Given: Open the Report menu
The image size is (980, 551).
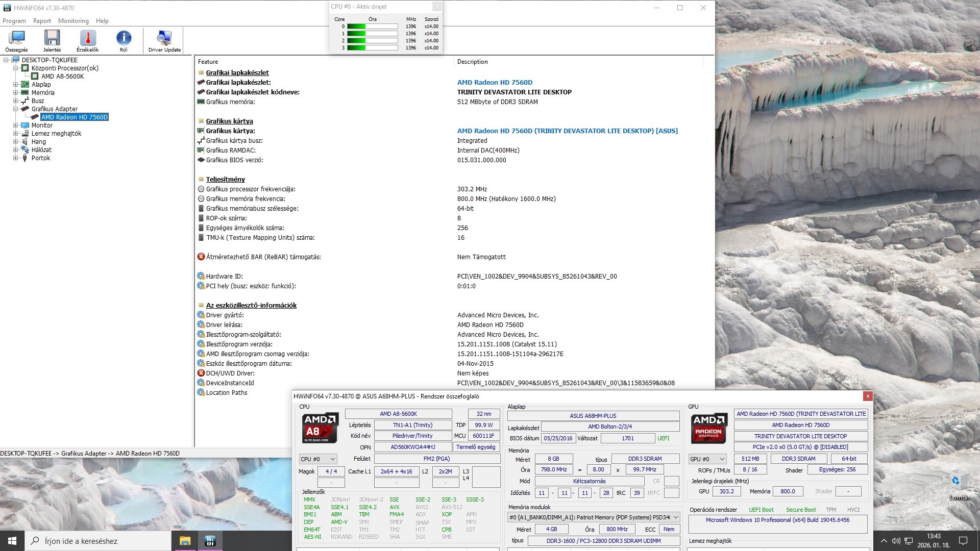Looking at the screenshot, I should pyautogui.click(x=42, y=21).
